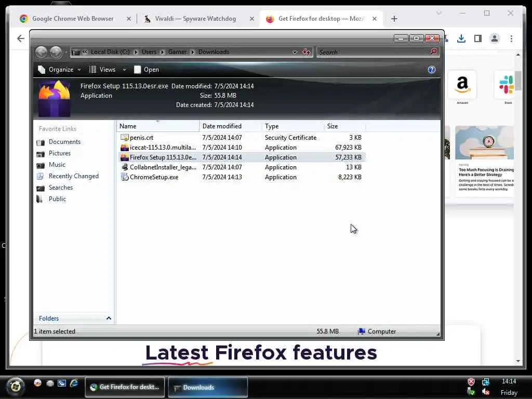Expand the recent pages arrow beside Forward
Viewport: 532px width, 399px height.
[x=66, y=52]
